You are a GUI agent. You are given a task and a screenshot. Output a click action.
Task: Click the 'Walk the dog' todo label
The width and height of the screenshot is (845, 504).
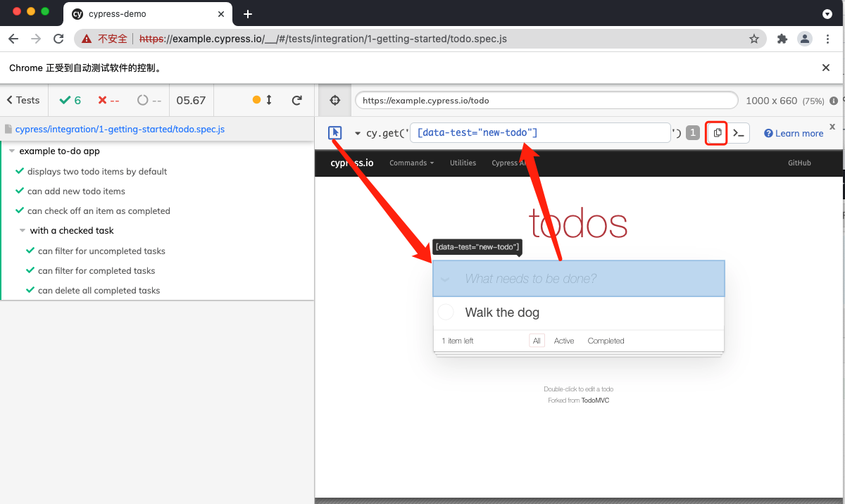502,313
